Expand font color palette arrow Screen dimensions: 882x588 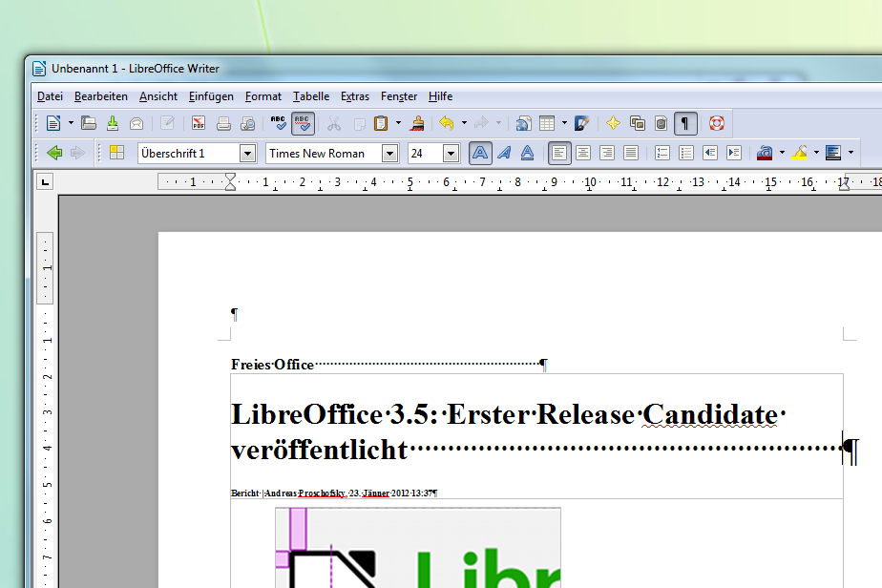(x=782, y=153)
